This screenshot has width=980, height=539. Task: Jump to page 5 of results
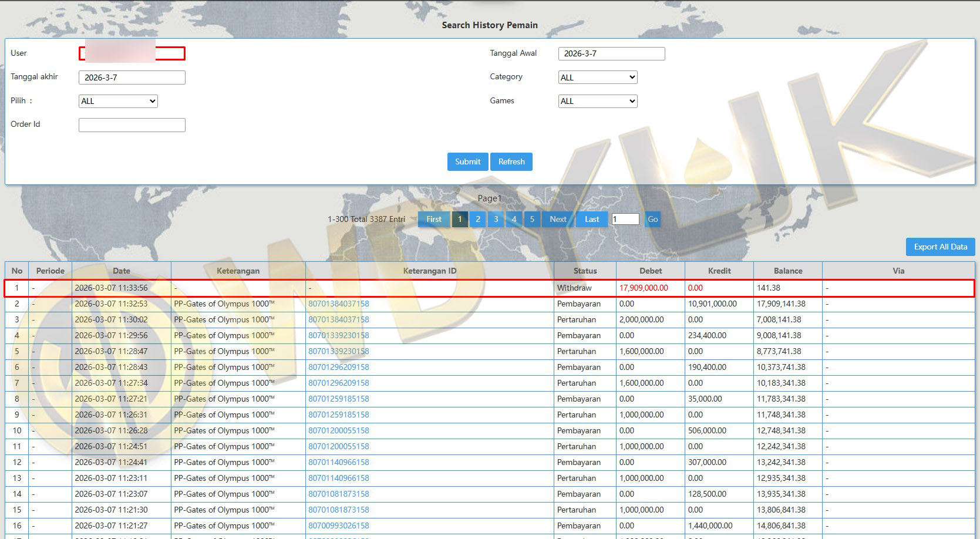coord(532,220)
